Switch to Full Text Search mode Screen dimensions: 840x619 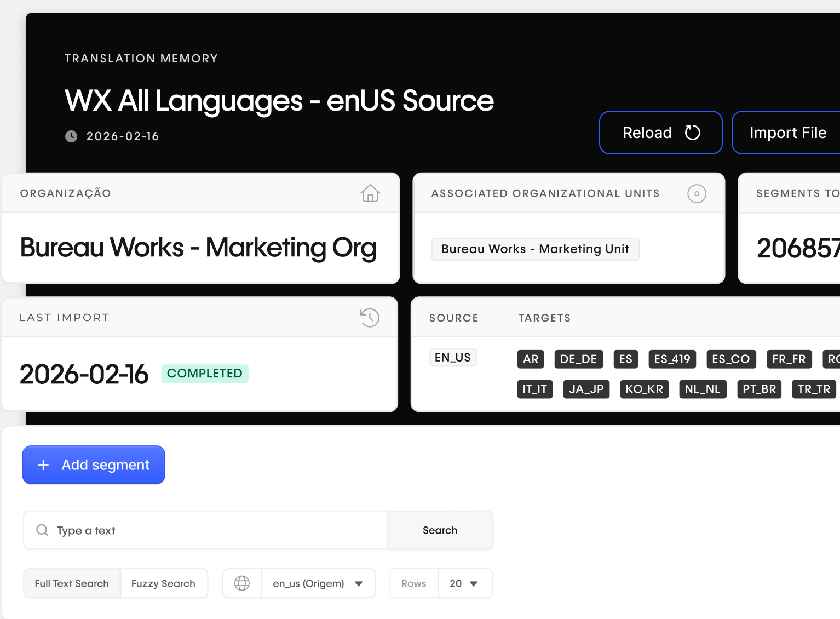tap(72, 583)
